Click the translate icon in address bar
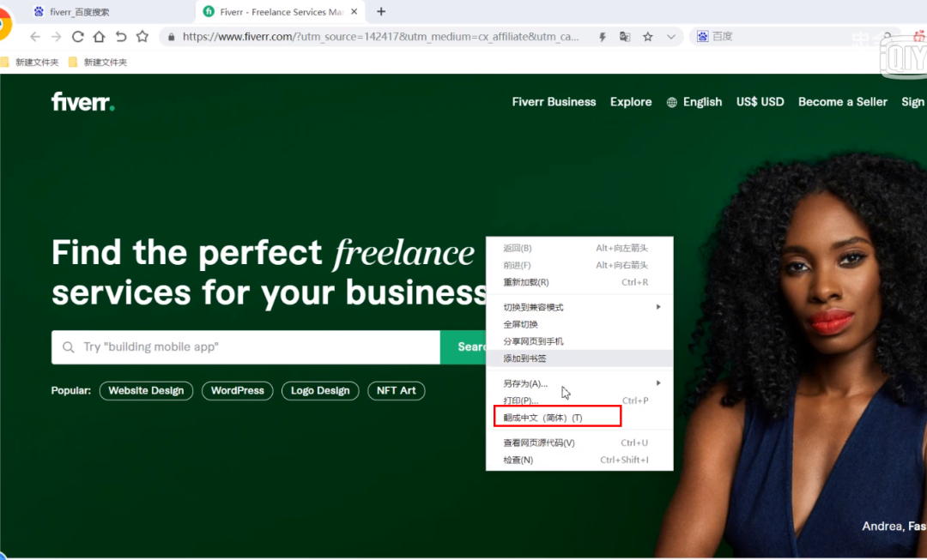The height and width of the screenshot is (560, 927). [x=625, y=37]
